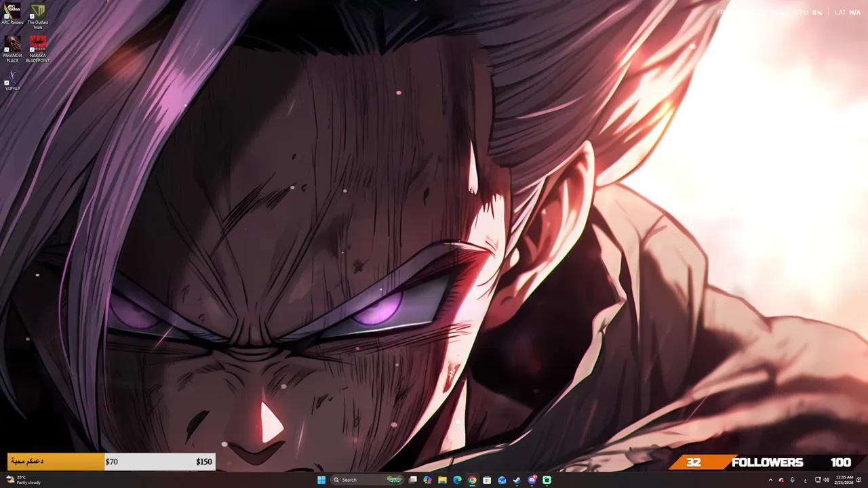
Task: Launch NARAKA BLADEPOINT from the desktop
Action: tap(38, 49)
